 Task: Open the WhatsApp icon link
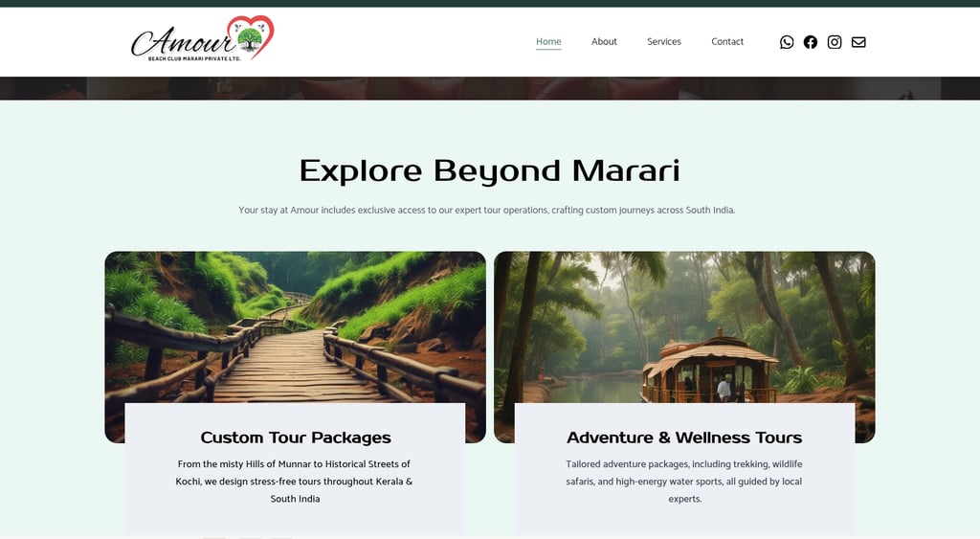click(x=787, y=42)
